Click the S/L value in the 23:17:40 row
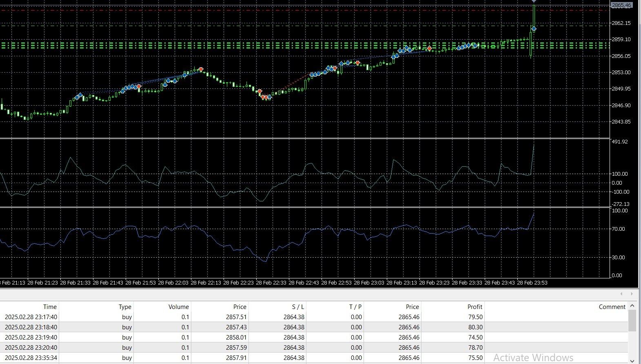 pyautogui.click(x=294, y=317)
